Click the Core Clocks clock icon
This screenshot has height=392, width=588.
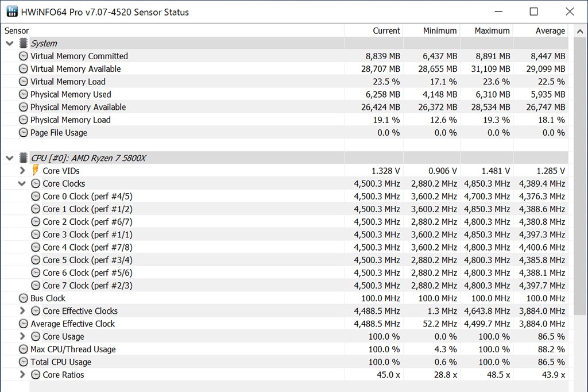pyautogui.click(x=36, y=183)
